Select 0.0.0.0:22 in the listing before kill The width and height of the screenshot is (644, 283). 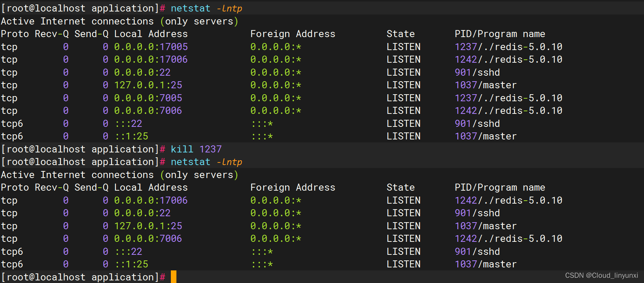pyautogui.click(x=142, y=72)
